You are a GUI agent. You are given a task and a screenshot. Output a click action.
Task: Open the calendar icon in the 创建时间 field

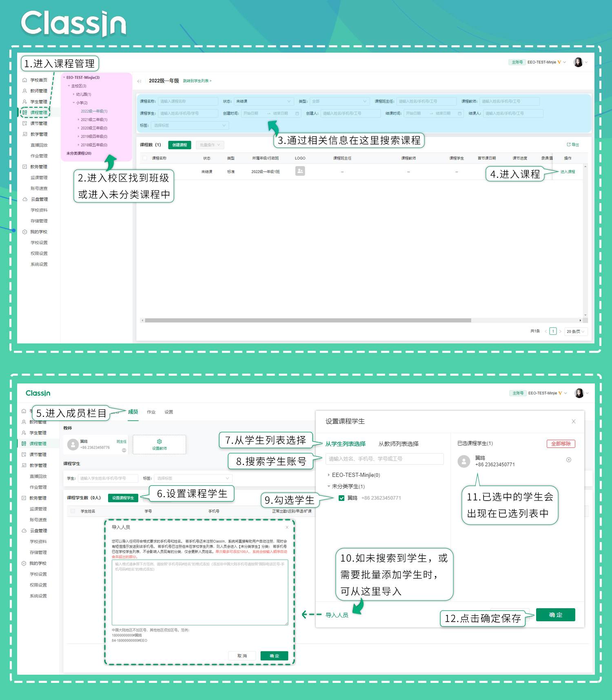click(297, 113)
